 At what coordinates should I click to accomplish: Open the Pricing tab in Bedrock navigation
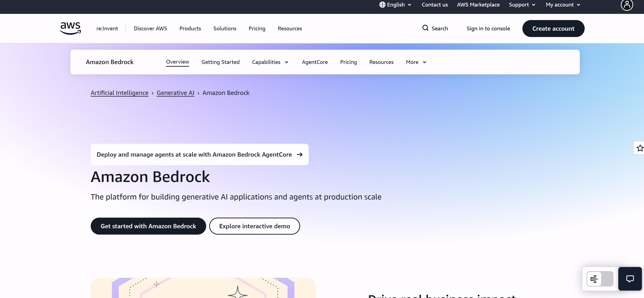point(348,62)
